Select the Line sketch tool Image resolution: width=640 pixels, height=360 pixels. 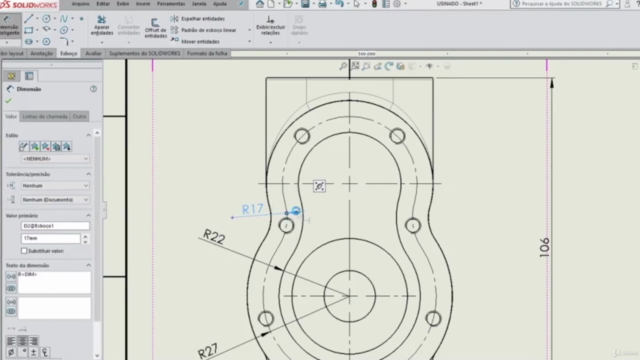coord(28,19)
